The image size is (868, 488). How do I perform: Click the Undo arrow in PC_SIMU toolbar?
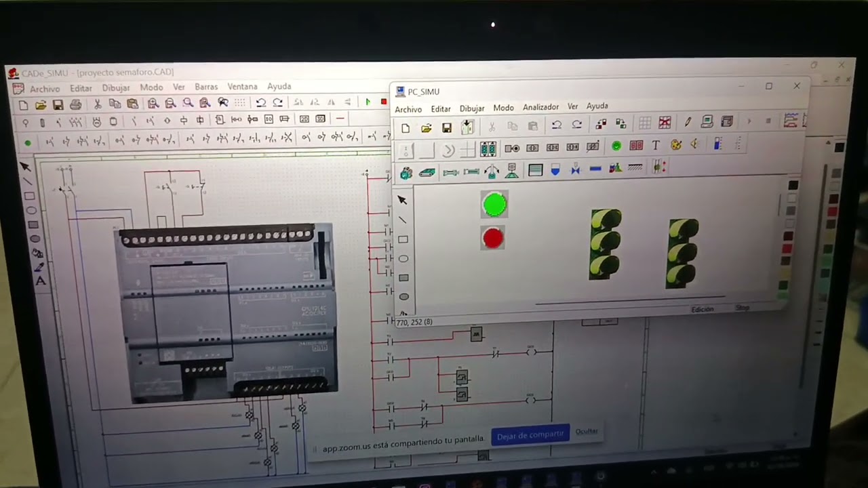point(556,125)
